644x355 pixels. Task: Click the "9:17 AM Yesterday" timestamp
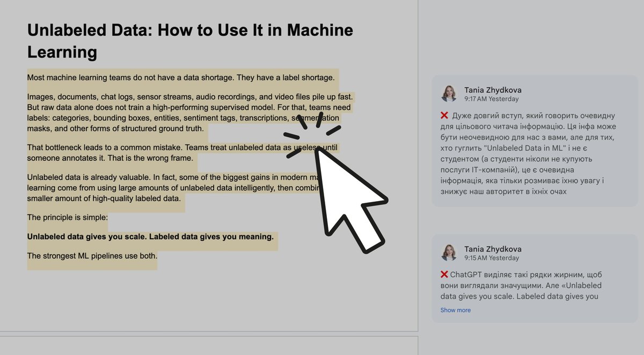[492, 99]
